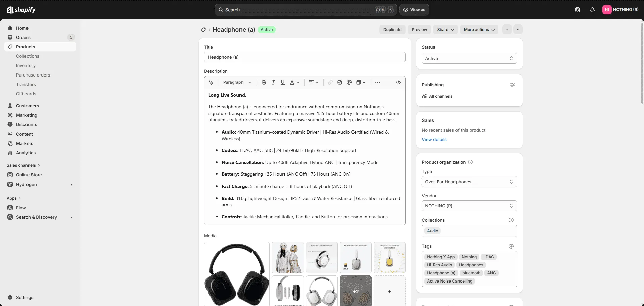Click the product Title input field
Screen dimensions: 644x306
pos(305,57)
